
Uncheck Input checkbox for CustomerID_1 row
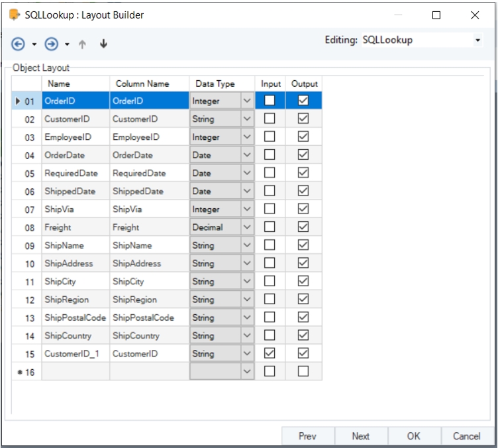(x=270, y=353)
